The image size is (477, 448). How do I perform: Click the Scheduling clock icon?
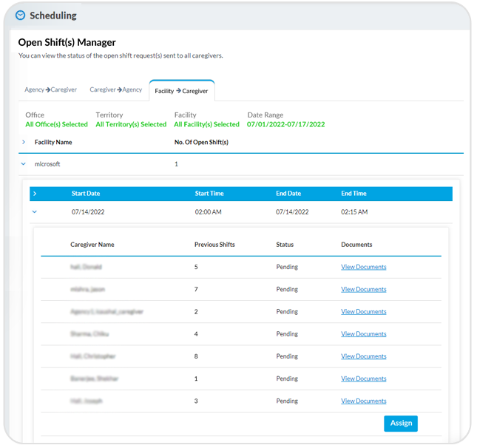[21, 16]
